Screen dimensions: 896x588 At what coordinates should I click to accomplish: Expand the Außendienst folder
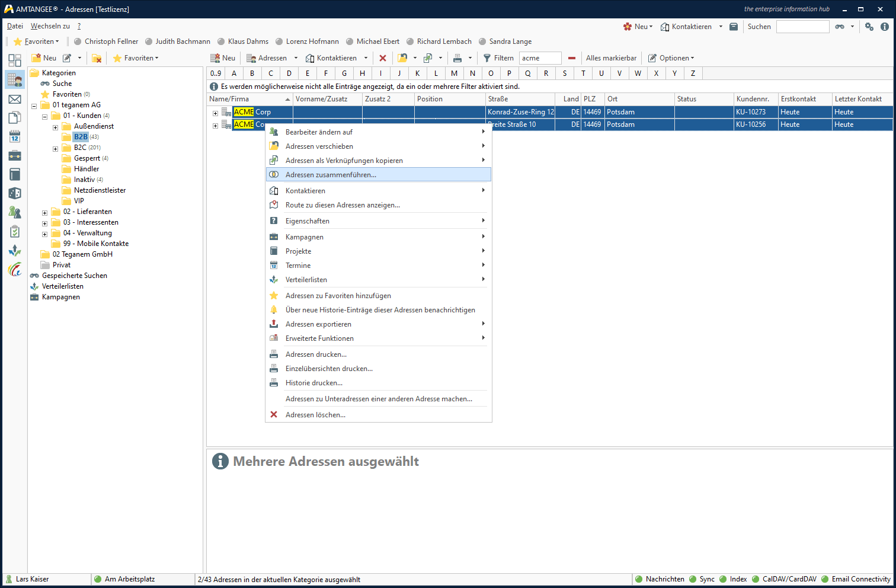55,127
